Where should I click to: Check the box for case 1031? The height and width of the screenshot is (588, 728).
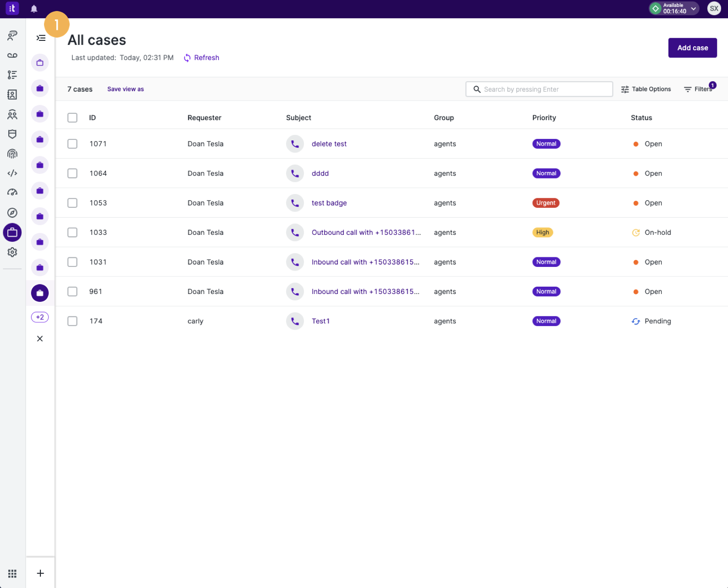click(72, 262)
